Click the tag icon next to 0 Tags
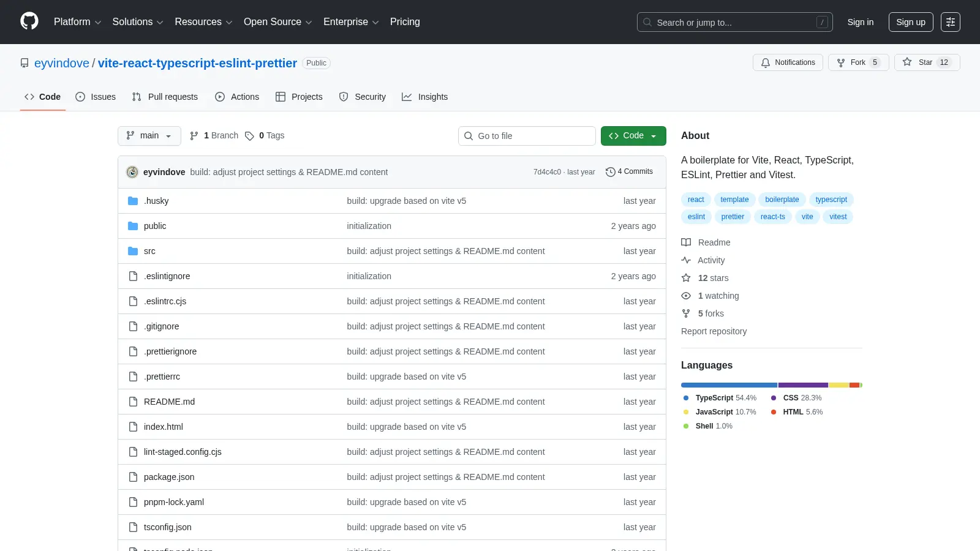Viewport: 980px width, 551px height. coord(249,136)
